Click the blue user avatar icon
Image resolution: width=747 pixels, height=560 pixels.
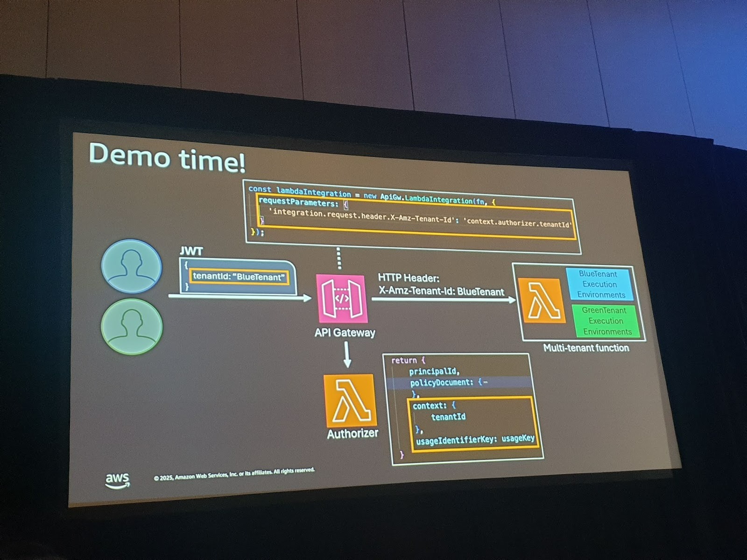[x=132, y=266]
